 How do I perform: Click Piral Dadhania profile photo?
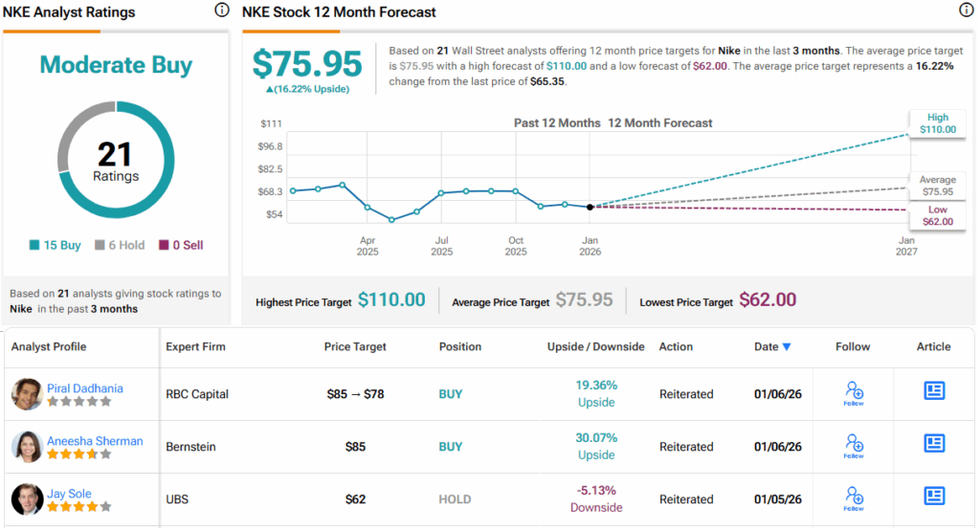27,394
